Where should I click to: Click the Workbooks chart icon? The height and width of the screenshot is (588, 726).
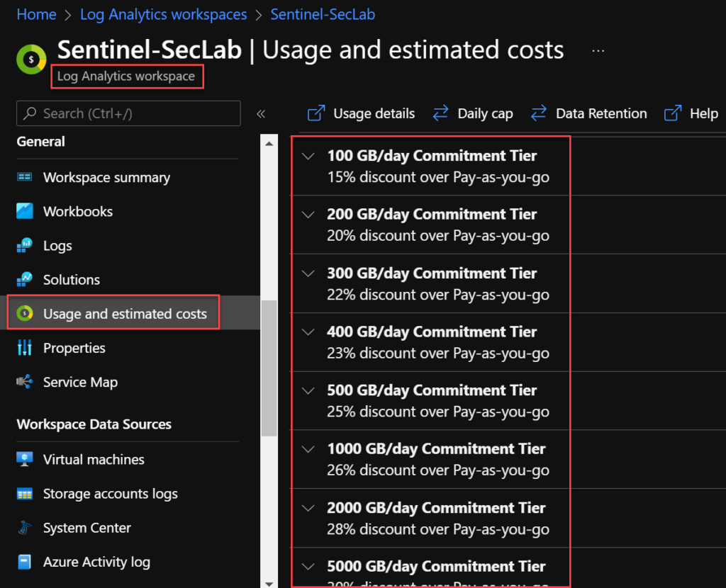[25, 211]
